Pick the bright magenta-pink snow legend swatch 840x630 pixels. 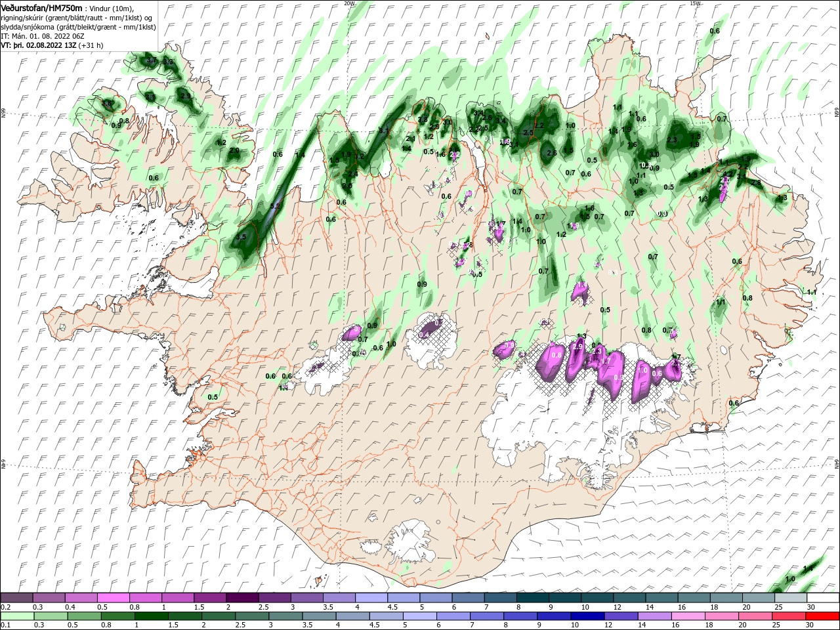[x=113, y=598]
